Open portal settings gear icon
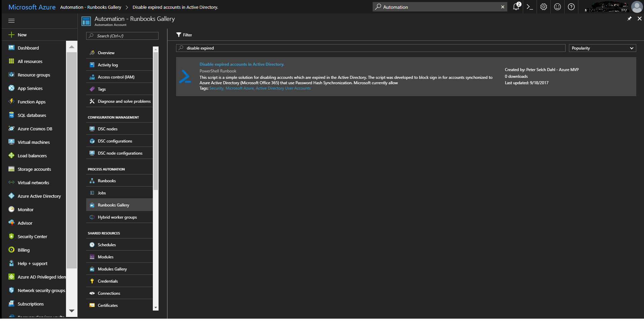 pyautogui.click(x=544, y=7)
